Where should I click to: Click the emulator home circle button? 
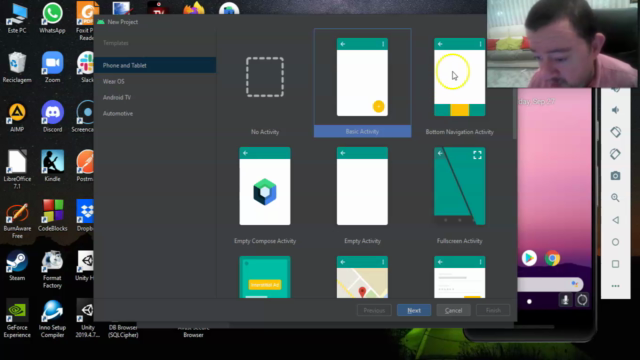click(616, 242)
